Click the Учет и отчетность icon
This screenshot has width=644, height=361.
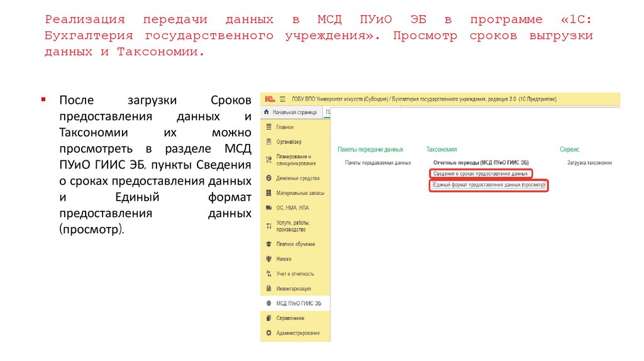coord(269,274)
